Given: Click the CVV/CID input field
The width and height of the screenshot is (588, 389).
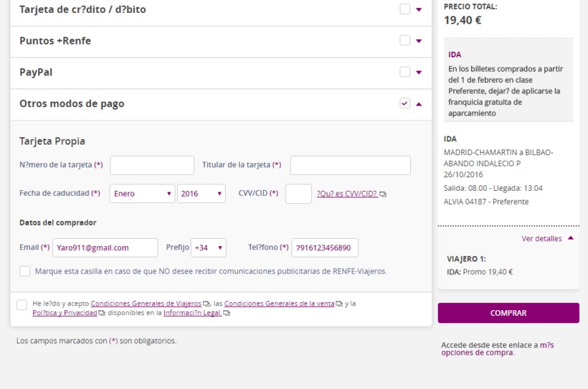Looking at the screenshot, I should (298, 193).
